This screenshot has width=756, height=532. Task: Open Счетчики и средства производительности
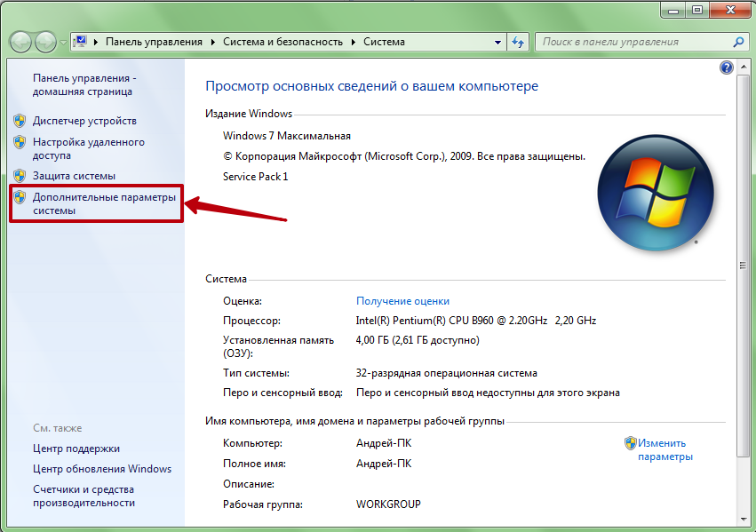coord(84,496)
